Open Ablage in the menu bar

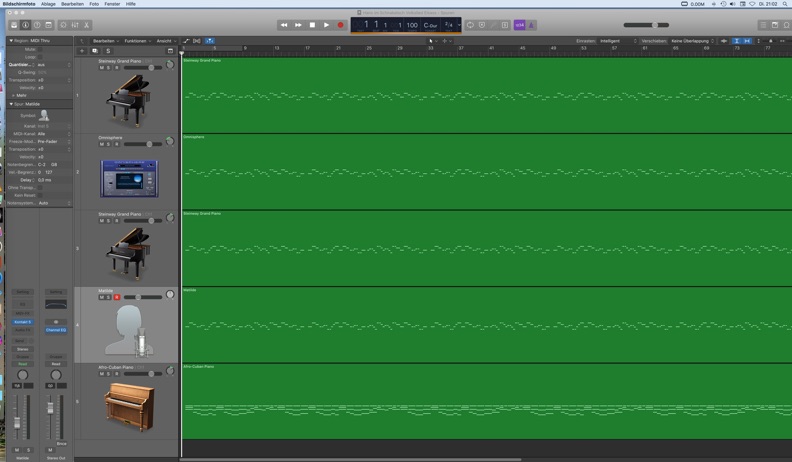coord(48,4)
